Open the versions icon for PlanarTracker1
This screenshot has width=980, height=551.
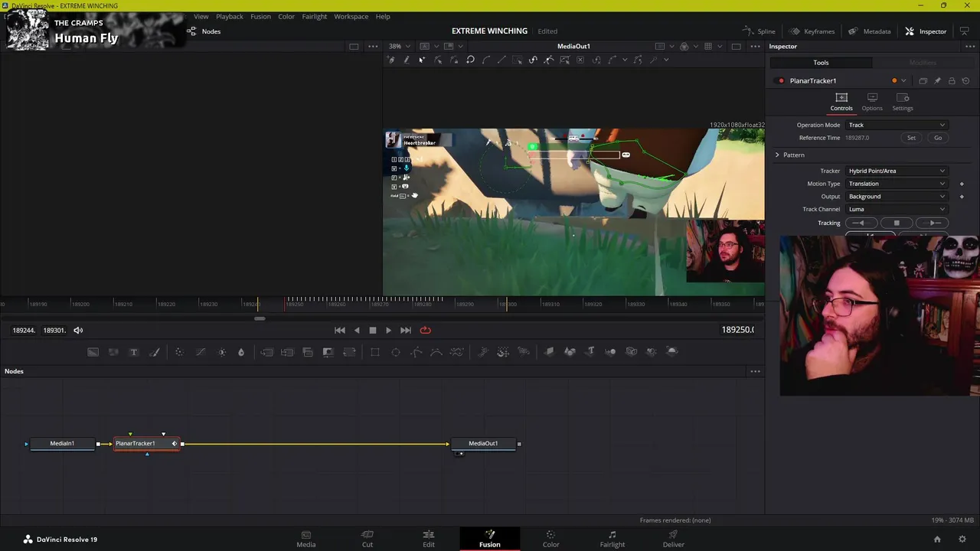coord(923,80)
